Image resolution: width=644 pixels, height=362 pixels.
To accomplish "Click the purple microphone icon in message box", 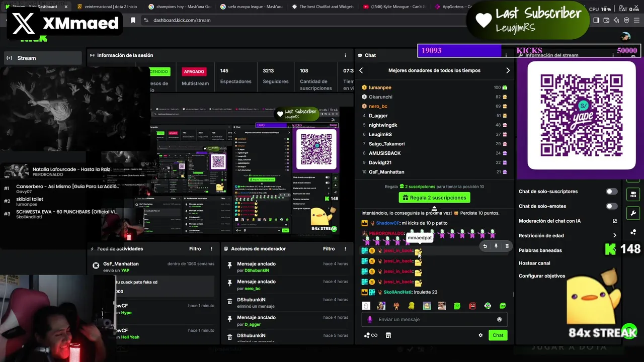I will click(370, 319).
